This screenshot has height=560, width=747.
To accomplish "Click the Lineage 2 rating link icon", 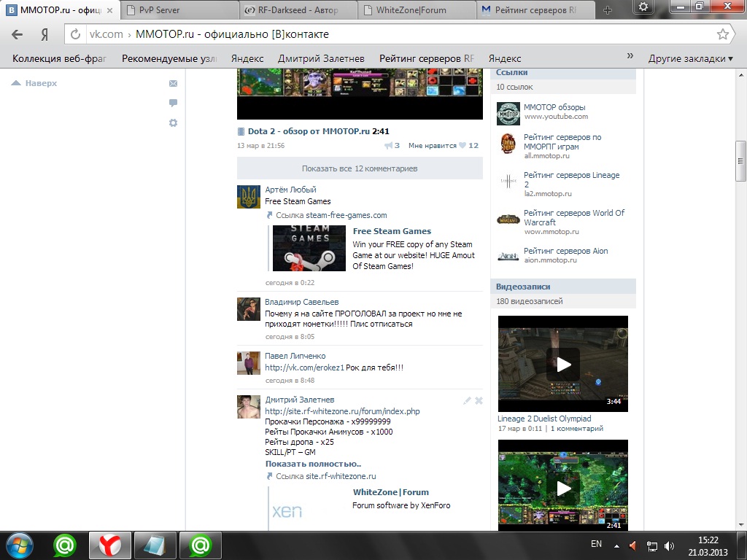I will (508, 181).
